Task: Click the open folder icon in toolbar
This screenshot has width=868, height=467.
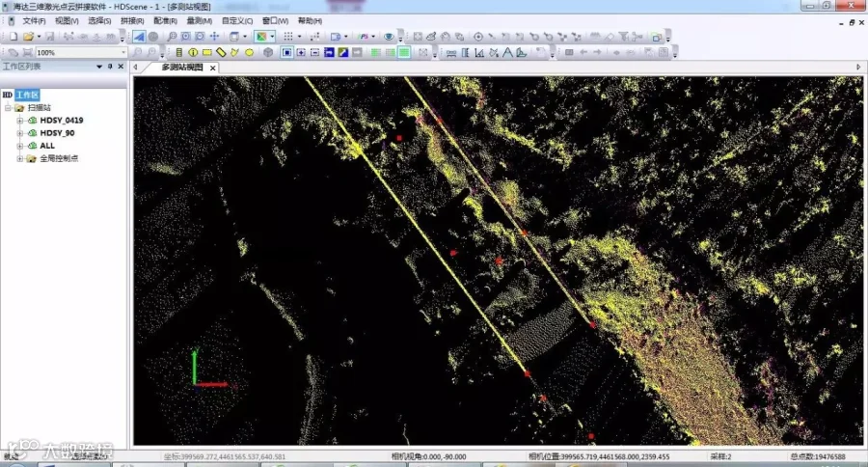Action: [29, 37]
